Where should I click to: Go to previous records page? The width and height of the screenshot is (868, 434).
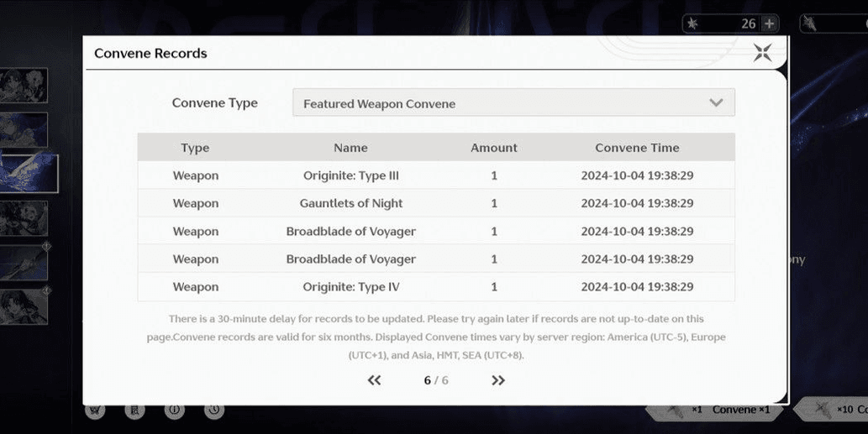click(x=375, y=380)
